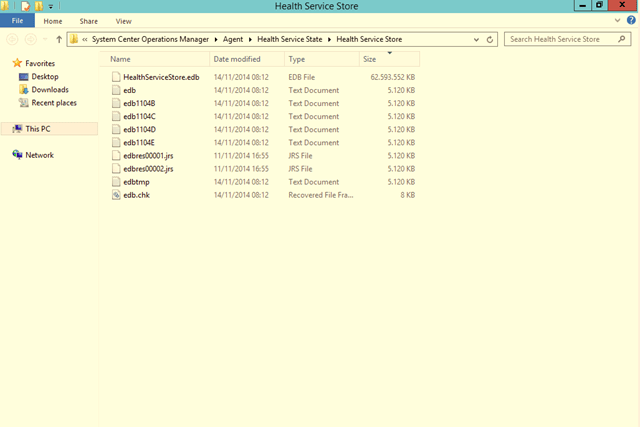Click Health Service Store breadcrumb
Screen dimensions: 640x427
[x=369, y=39]
